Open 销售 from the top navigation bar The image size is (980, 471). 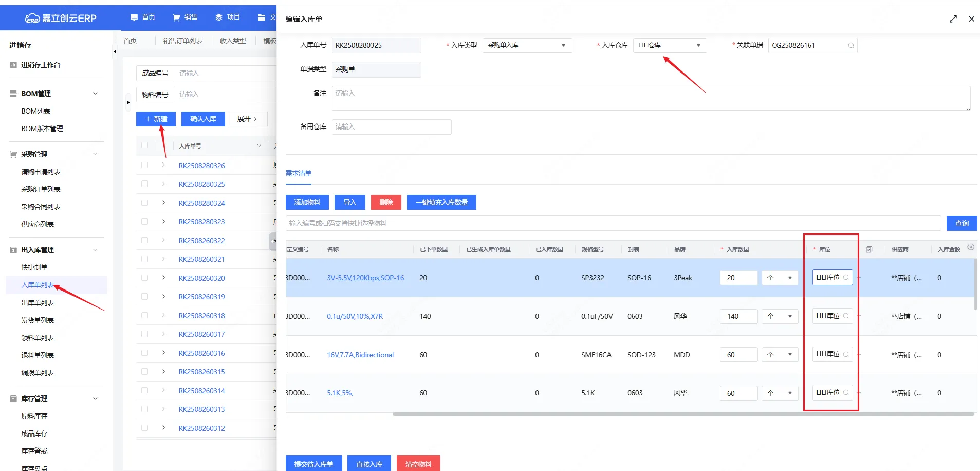(186, 17)
